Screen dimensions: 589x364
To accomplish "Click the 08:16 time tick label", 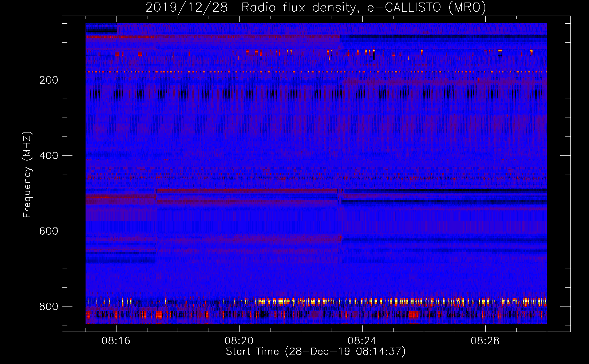I will 116,341.
